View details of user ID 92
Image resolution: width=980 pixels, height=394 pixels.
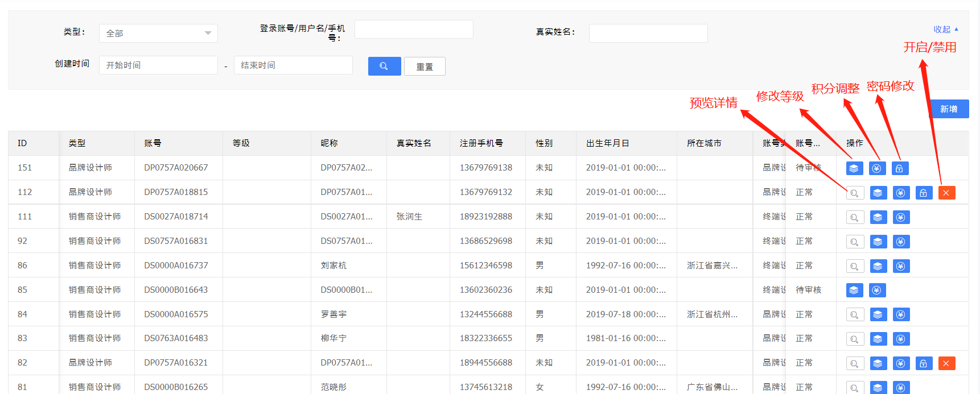855,242
